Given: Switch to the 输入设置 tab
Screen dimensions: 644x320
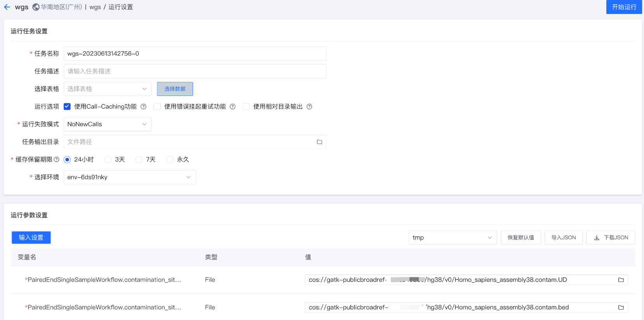Looking at the screenshot, I should 31,238.
